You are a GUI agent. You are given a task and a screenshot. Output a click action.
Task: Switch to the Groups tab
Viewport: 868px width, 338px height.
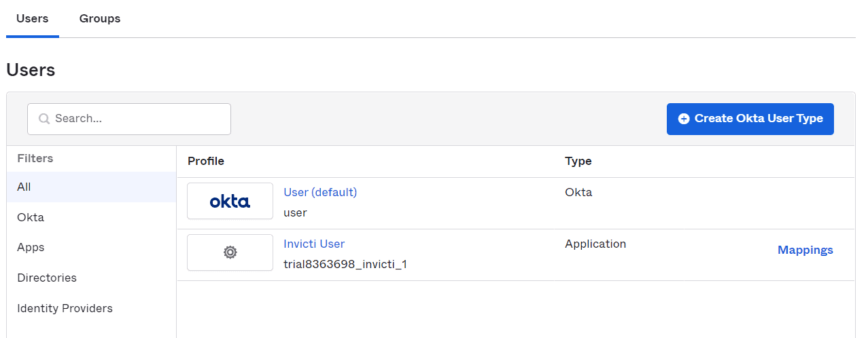tap(100, 18)
